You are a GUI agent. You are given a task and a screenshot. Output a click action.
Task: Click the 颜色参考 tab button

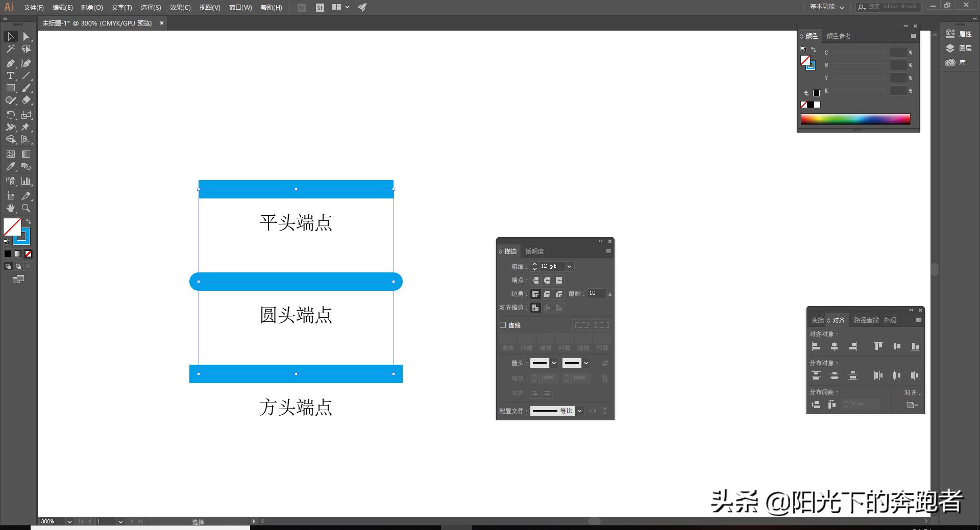pyautogui.click(x=839, y=36)
